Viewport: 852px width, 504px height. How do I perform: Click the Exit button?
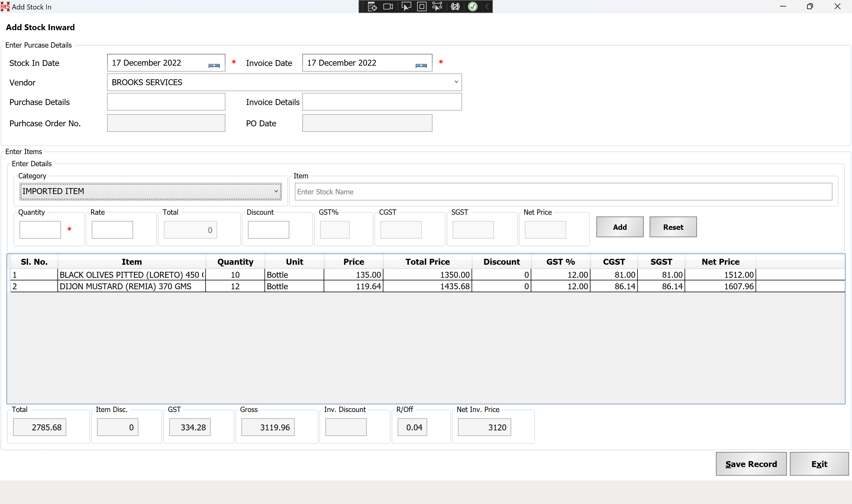(x=819, y=463)
